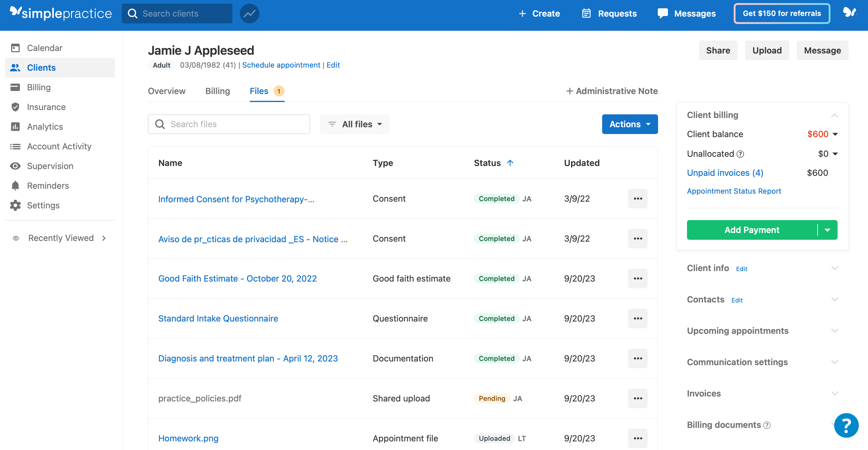Open the Unpaid invoices link

tap(725, 172)
